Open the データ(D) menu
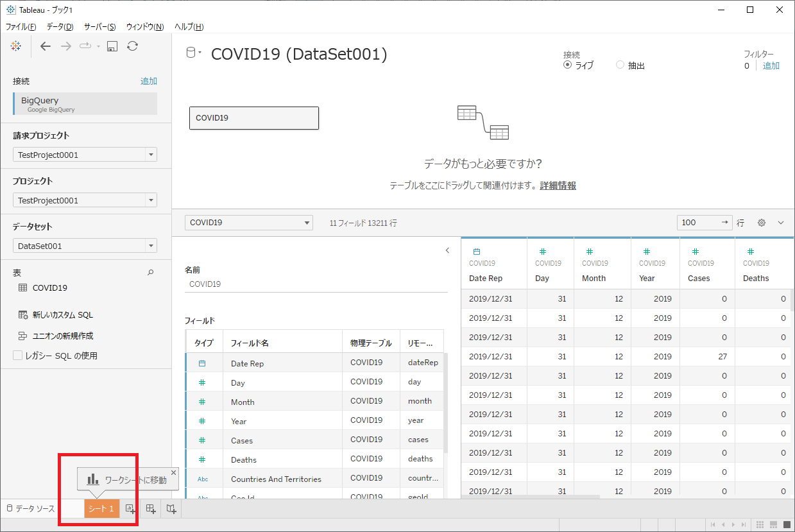The height and width of the screenshot is (532, 795). tap(60, 26)
